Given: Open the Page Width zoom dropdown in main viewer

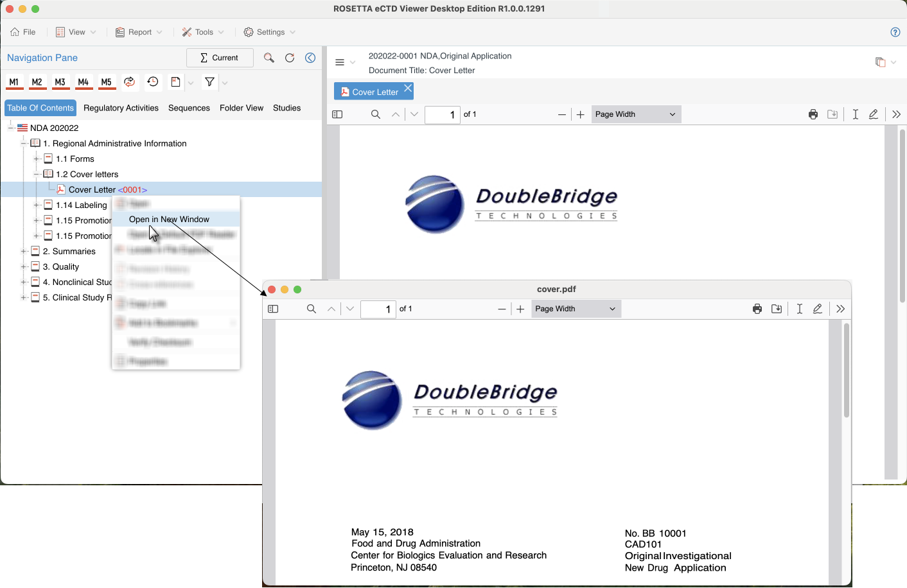Looking at the screenshot, I should (x=635, y=114).
